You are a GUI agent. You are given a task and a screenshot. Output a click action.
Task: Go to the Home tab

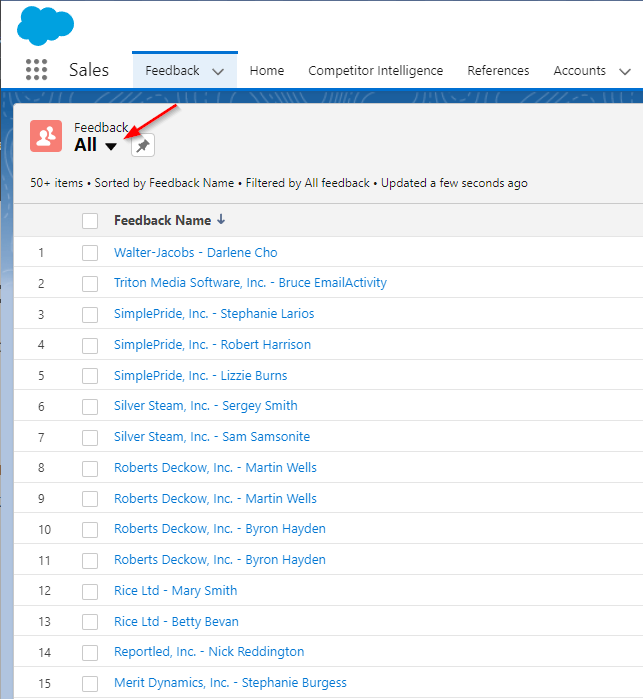pyautogui.click(x=267, y=70)
